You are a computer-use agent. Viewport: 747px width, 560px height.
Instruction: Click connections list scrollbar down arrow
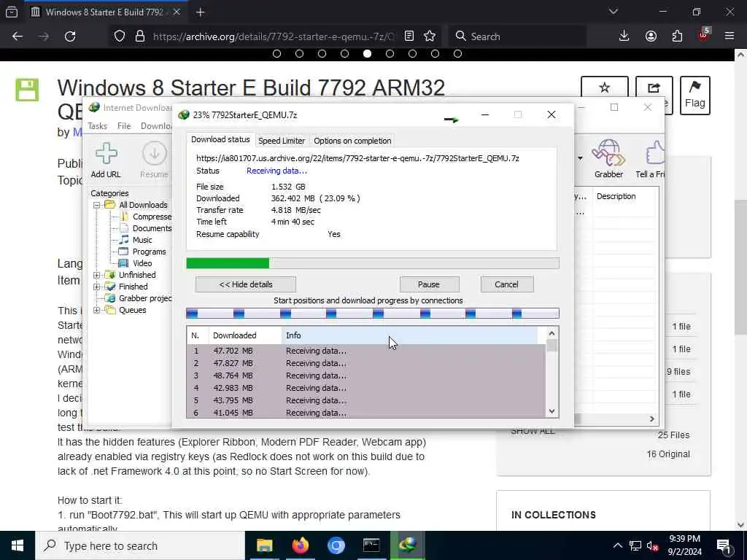(x=551, y=411)
